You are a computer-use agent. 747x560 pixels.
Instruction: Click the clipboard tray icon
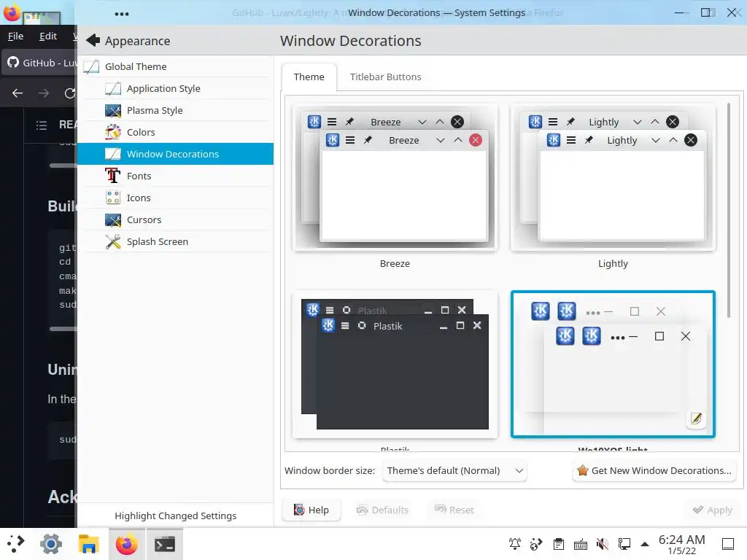(558, 544)
